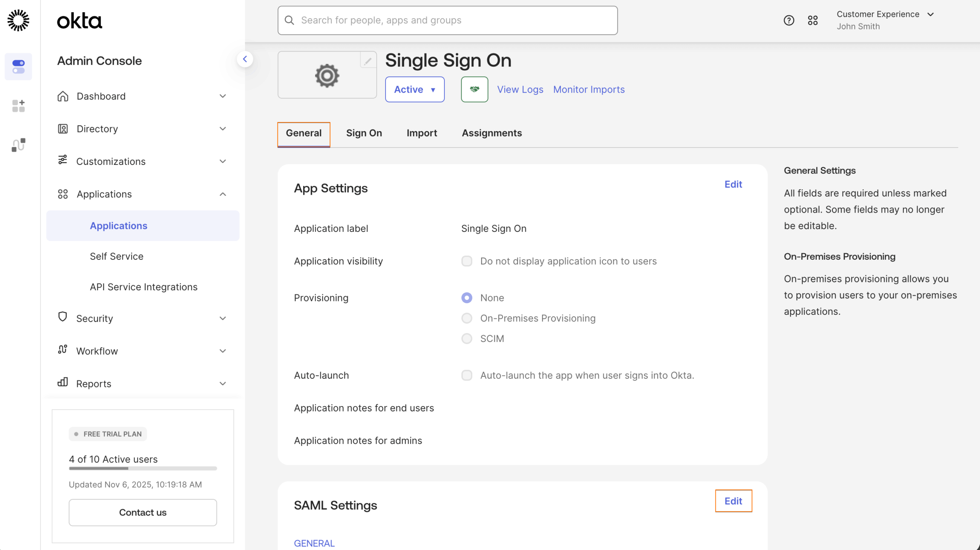
Task: Click the active users progress bar
Action: 142,468
